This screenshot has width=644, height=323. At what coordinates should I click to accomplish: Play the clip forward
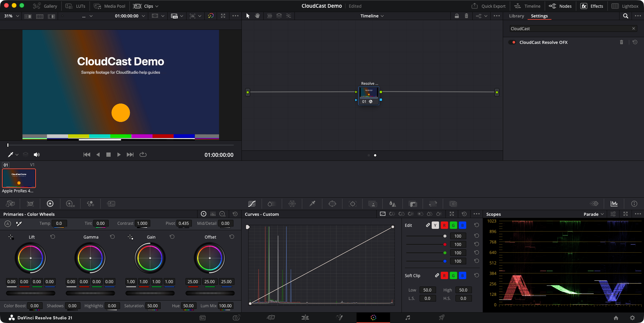tap(119, 154)
